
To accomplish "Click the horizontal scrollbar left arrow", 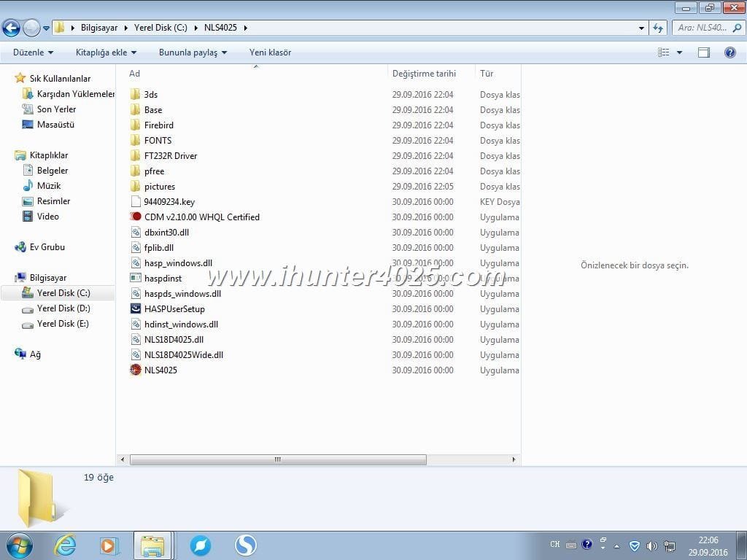I will coord(123,459).
